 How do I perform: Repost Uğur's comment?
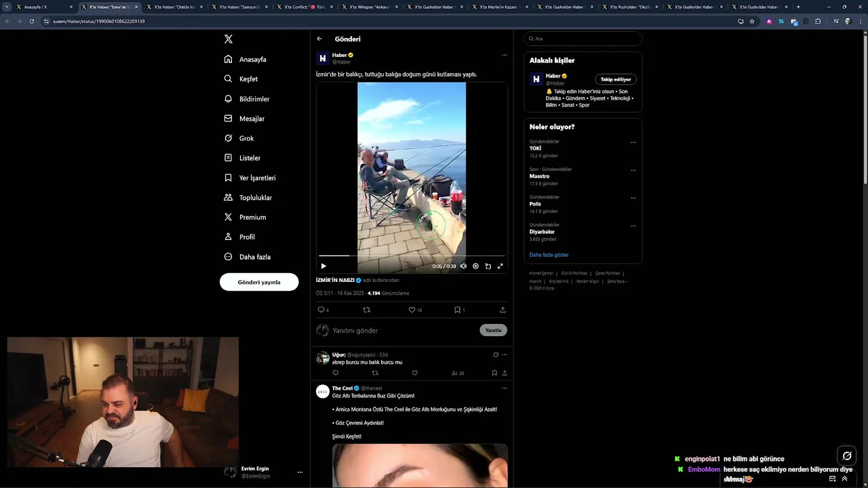375,373
